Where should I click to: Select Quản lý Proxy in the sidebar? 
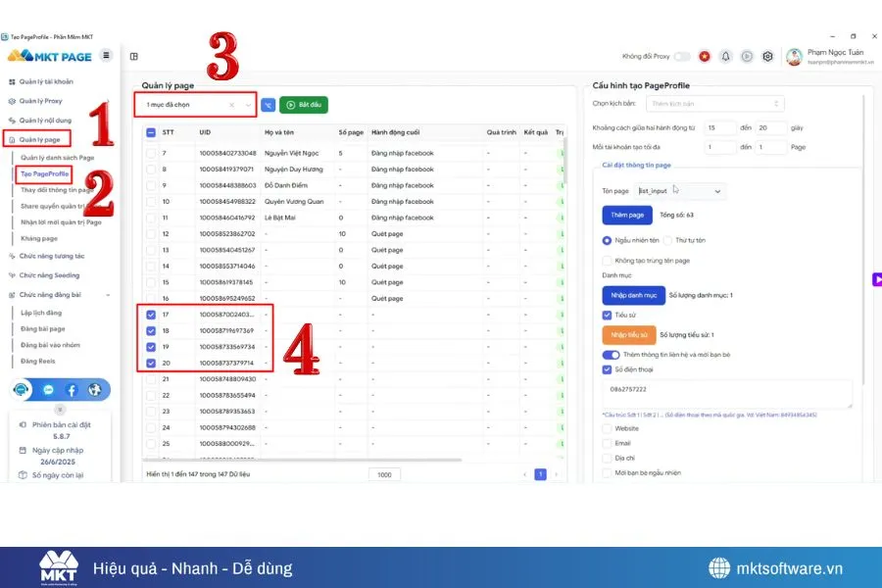41,101
